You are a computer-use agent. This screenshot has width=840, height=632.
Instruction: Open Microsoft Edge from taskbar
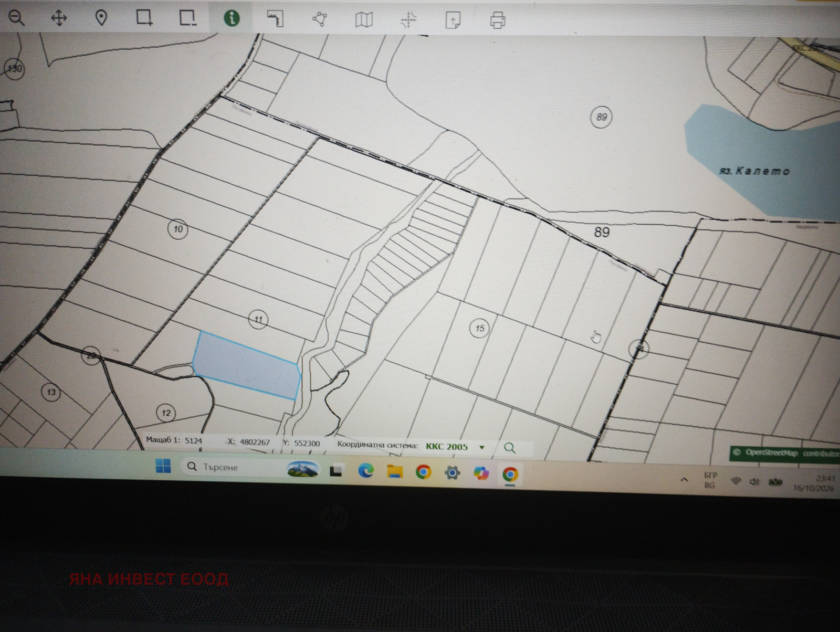tap(366, 471)
